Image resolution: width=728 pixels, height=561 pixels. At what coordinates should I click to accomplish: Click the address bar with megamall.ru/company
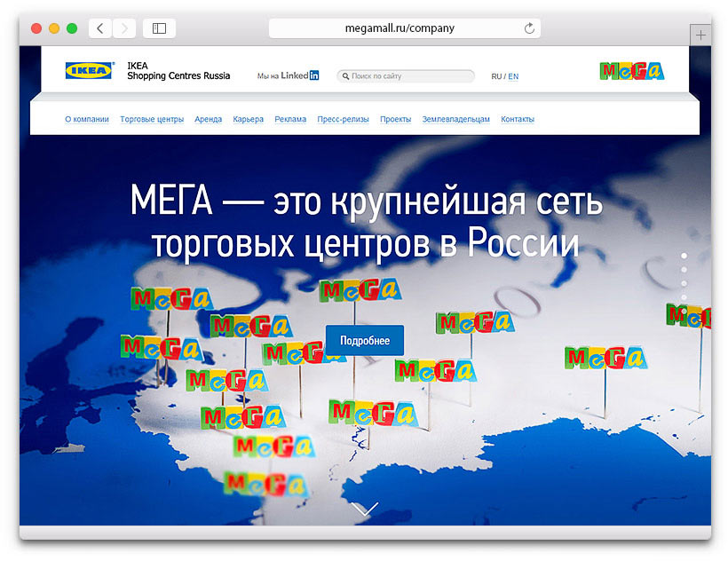[x=400, y=28]
